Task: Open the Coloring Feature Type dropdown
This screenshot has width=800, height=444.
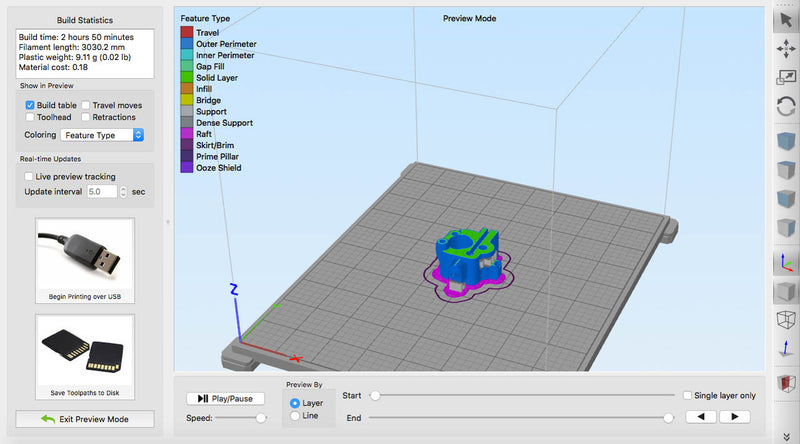Action: pos(103,134)
